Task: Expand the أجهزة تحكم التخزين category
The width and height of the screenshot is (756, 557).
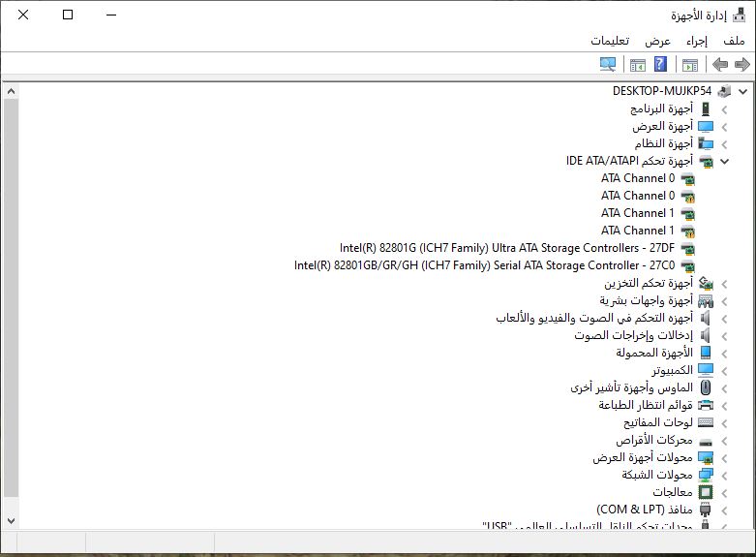Action: coord(724,284)
